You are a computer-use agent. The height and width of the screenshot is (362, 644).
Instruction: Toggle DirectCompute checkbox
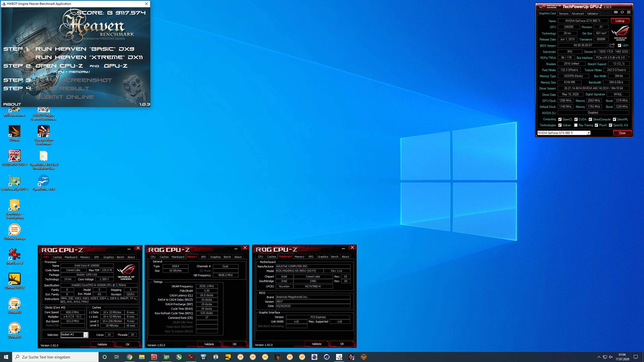[590, 119]
